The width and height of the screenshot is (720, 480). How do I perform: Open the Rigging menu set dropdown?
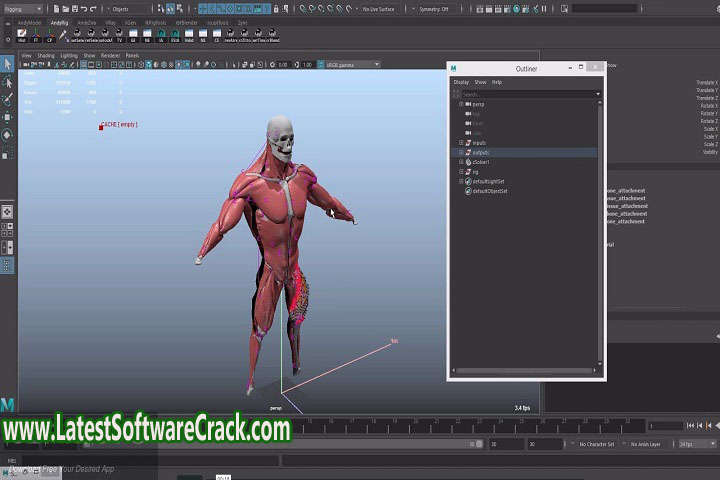click(22, 9)
